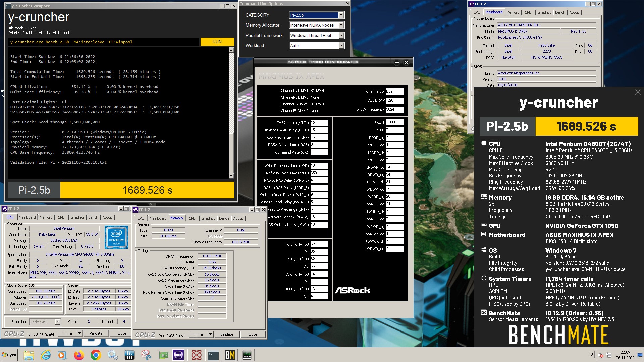Switch to SPD tab in CPU-Z Mainboard window

coord(528,12)
